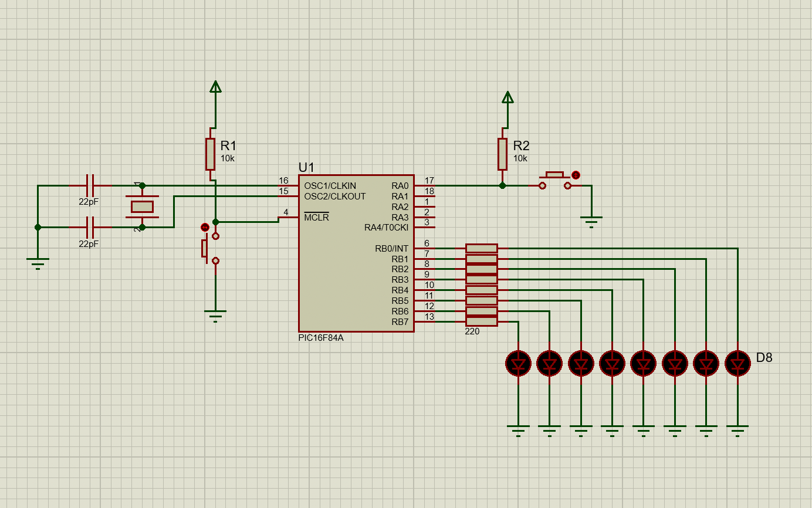
Task: Click the OSC1/CLKIN pin label
Action: (x=330, y=186)
